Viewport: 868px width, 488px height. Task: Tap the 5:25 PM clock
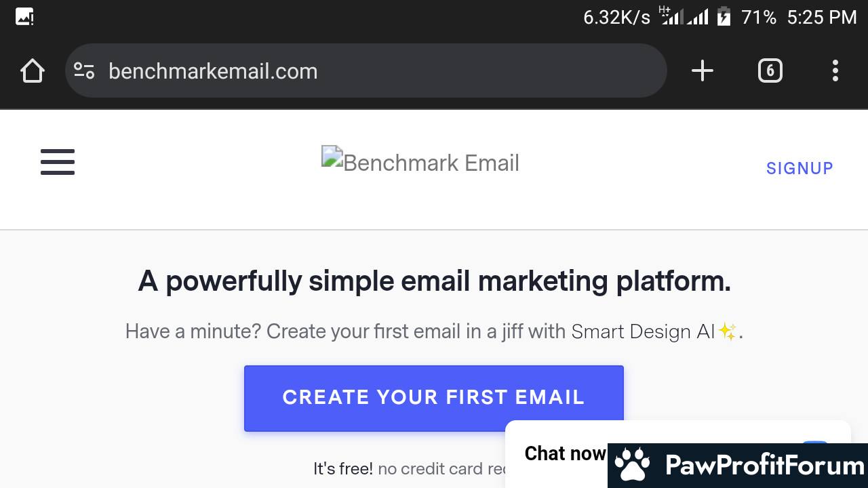pyautogui.click(x=822, y=17)
